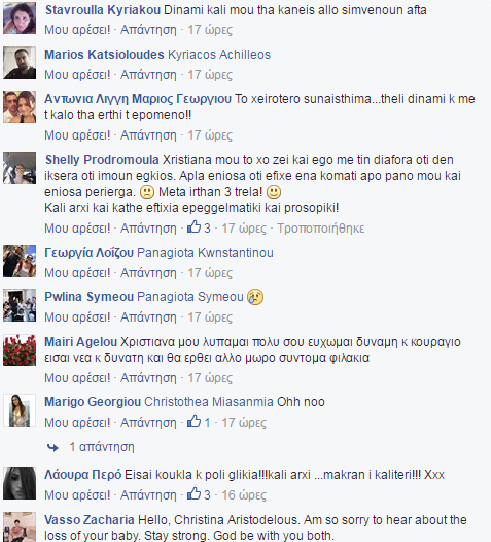Viewport: 491px width, 542px height.
Task: Click like thumb icon on Marigo Georgiou's comment
Action: pyautogui.click(x=194, y=421)
